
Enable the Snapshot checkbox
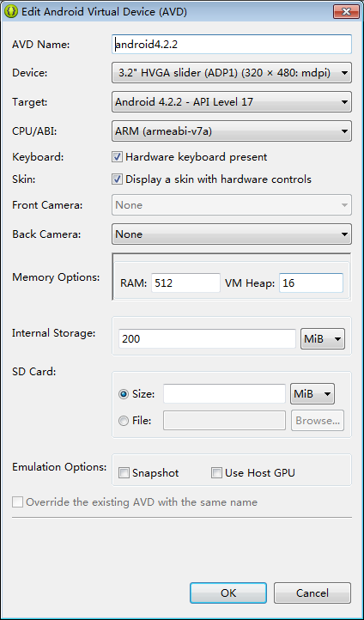coord(124,473)
